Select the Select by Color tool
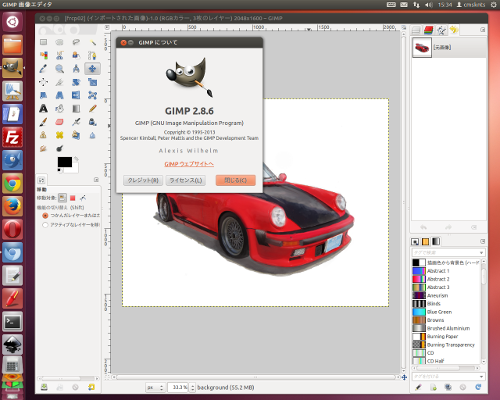The image size is (500, 400). coord(43,55)
